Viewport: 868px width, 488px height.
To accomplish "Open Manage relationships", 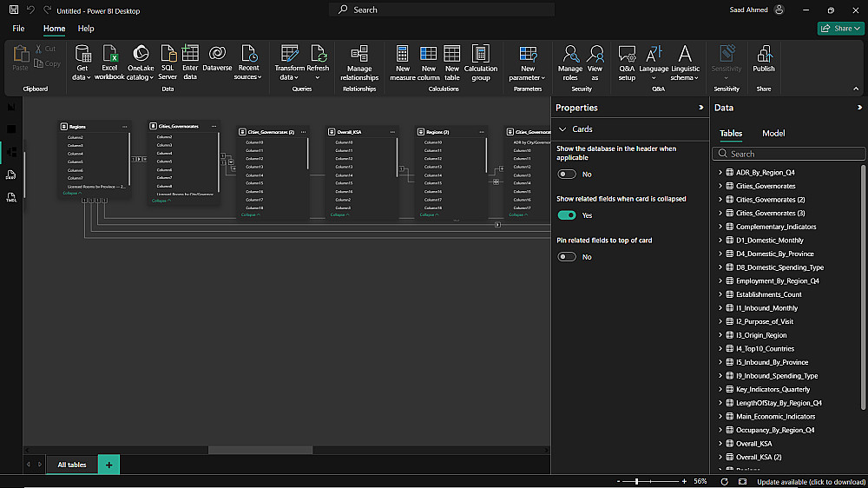I will tap(359, 60).
